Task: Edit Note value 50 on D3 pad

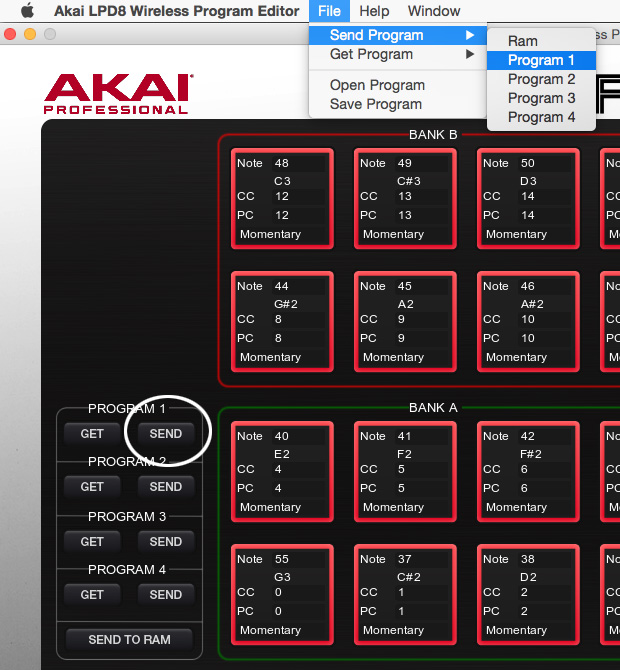Action: click(545, 163)
